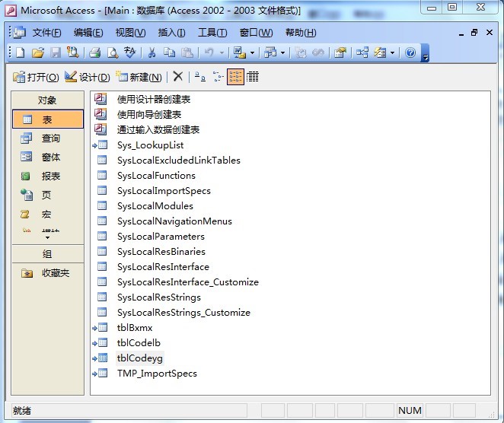Switch to Large Icons view
This screenshot has width=504, height=423.
coord(200,77)
